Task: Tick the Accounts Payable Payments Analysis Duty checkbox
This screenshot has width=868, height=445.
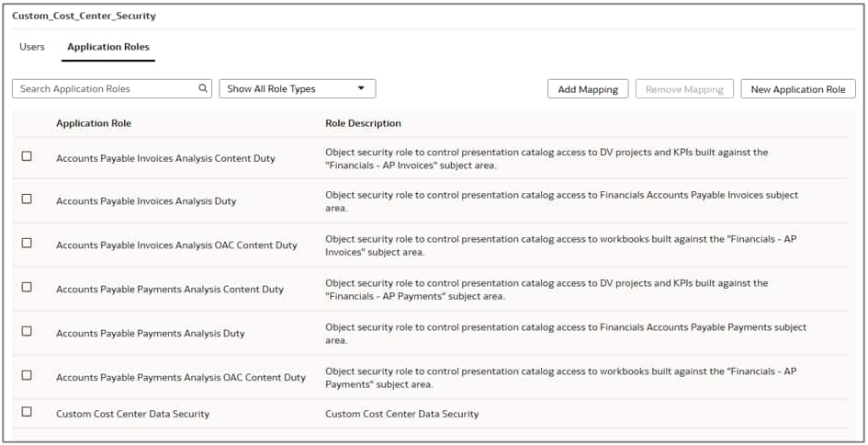Action: click(27, 331)
